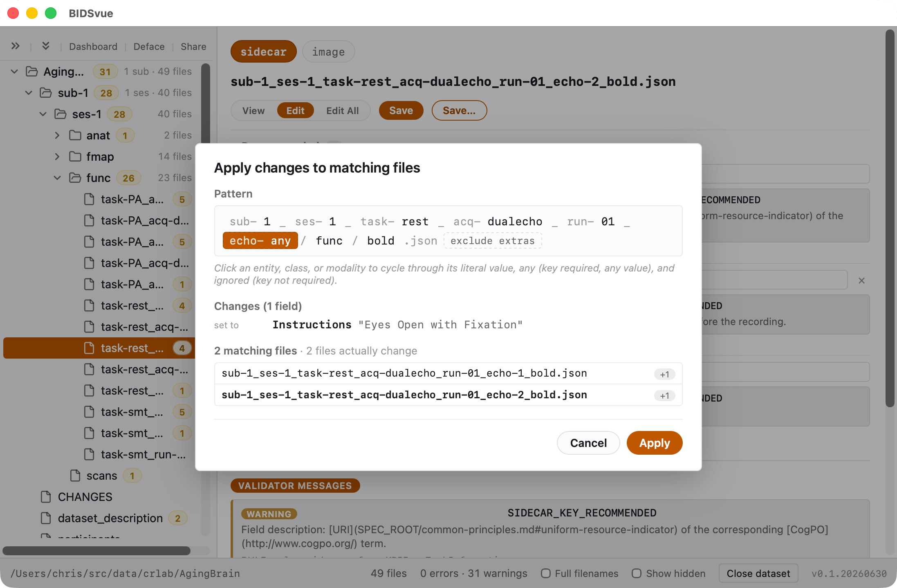Click the scans file icon
897x588 pixels.
pyautogui.click(x=75, y=476)
